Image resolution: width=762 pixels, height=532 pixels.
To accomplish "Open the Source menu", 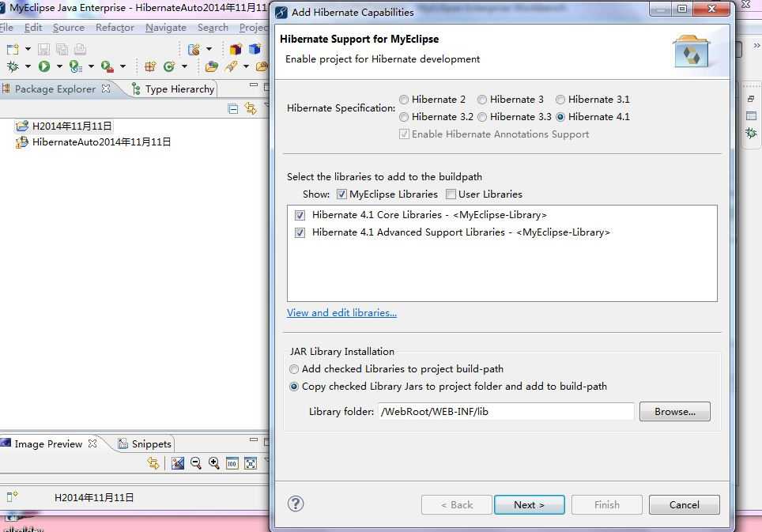I will [69, 28].
